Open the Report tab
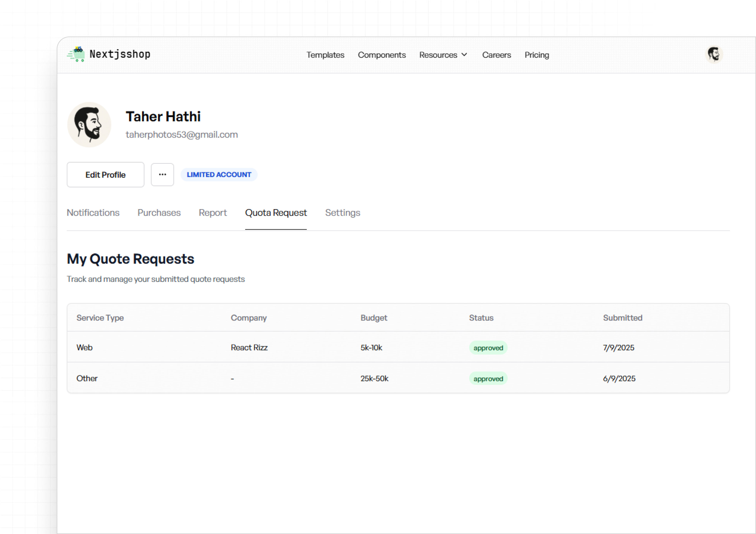756x534 pixels. (213, 213)
